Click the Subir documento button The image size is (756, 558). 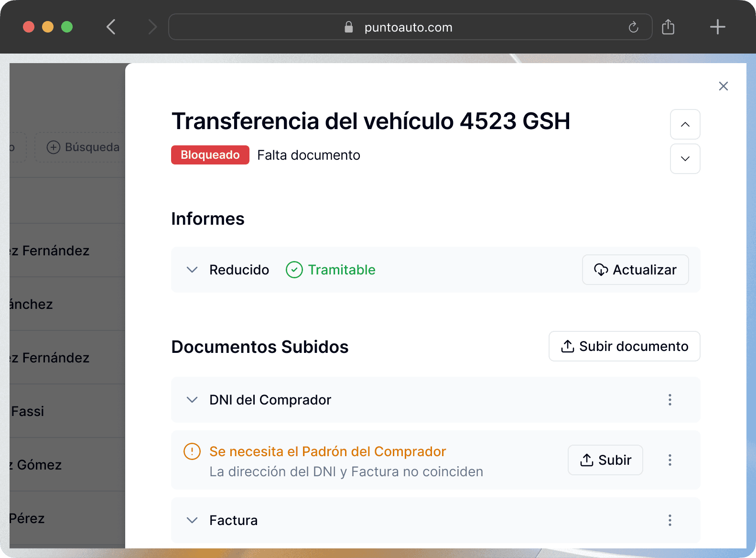click(x=625, y=346)
